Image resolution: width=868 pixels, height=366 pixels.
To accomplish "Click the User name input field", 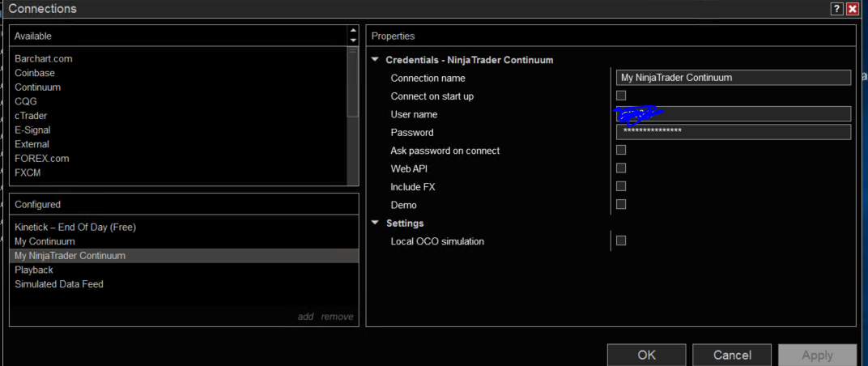I will [x=734, y=114].
